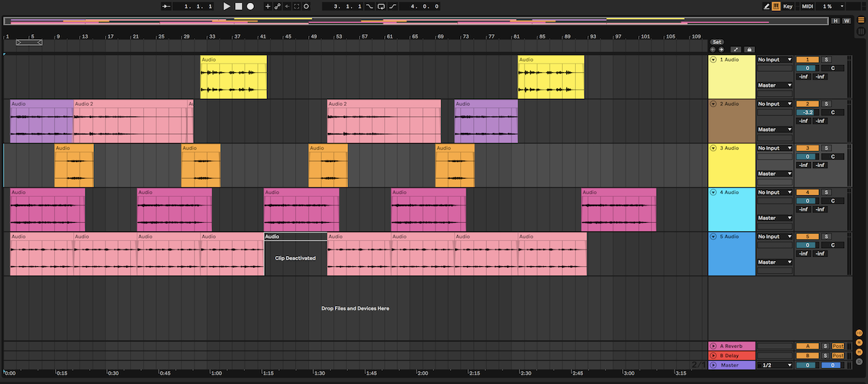
Task: Select the Clip Deactivated clip
Action: click(295, 254)
